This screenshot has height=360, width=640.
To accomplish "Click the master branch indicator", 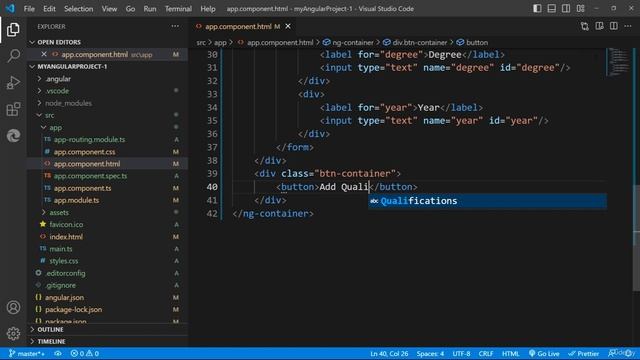I will tap(27, 353).
